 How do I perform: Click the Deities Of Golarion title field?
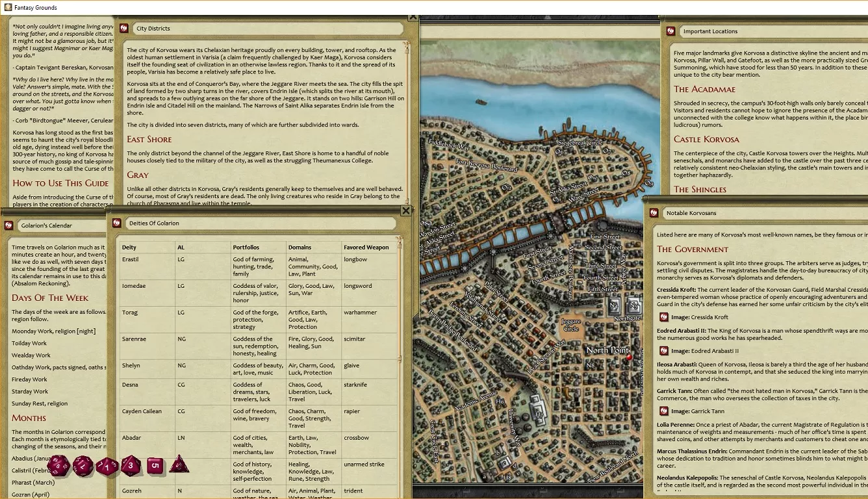point(261,223)
